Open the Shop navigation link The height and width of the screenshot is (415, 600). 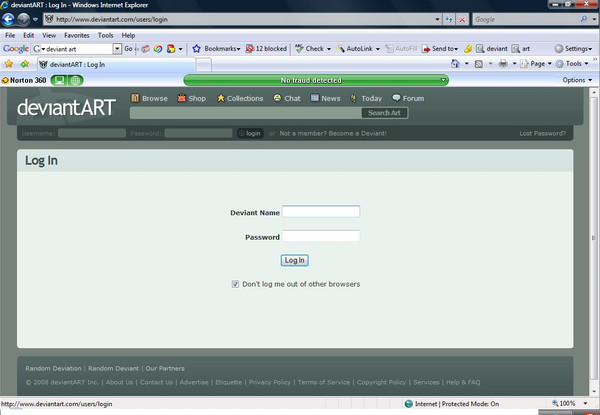[x=192, y=98]
